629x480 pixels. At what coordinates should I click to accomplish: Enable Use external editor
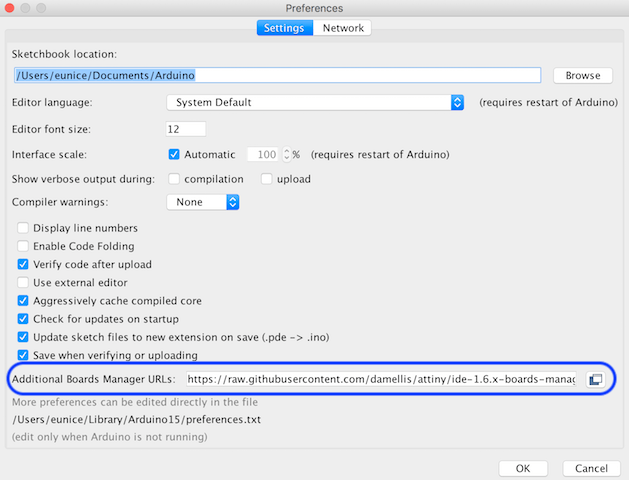[23, 282]
